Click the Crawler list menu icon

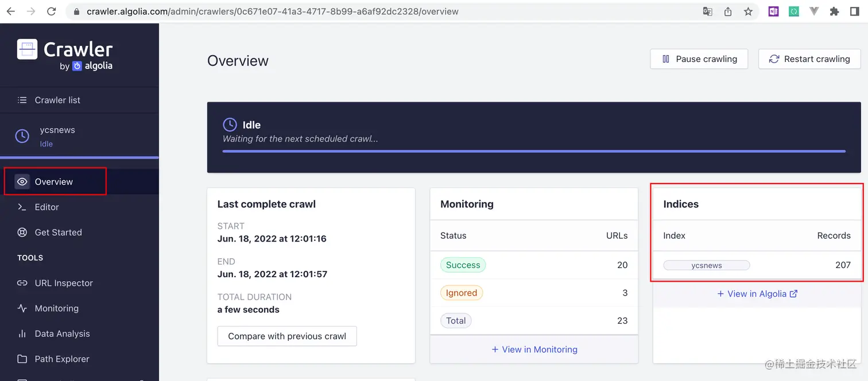pyautogui.click(x=22, y=100)
